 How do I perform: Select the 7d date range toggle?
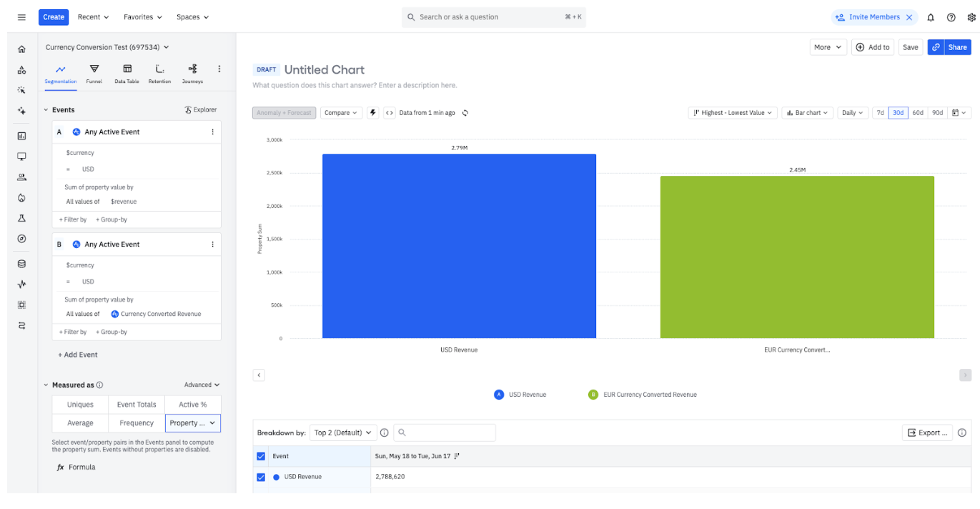[x=880, y=113]
